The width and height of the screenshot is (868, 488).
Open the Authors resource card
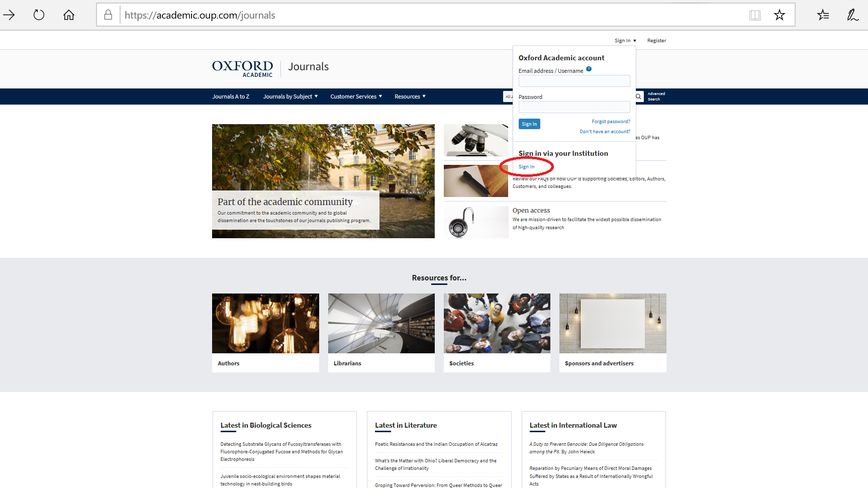(265, 333)
